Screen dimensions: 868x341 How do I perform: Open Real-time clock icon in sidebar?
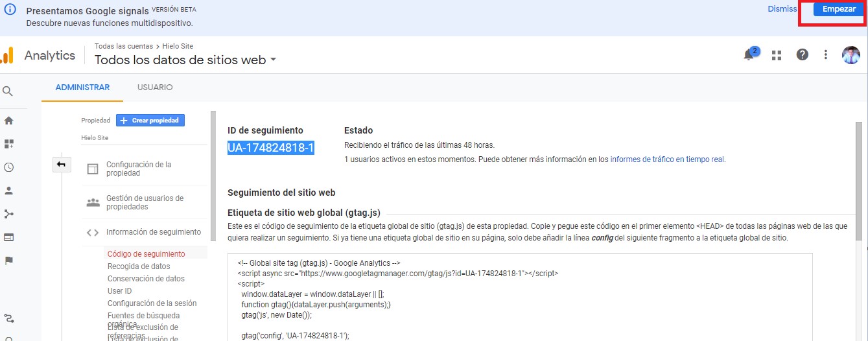click(9, 167)
